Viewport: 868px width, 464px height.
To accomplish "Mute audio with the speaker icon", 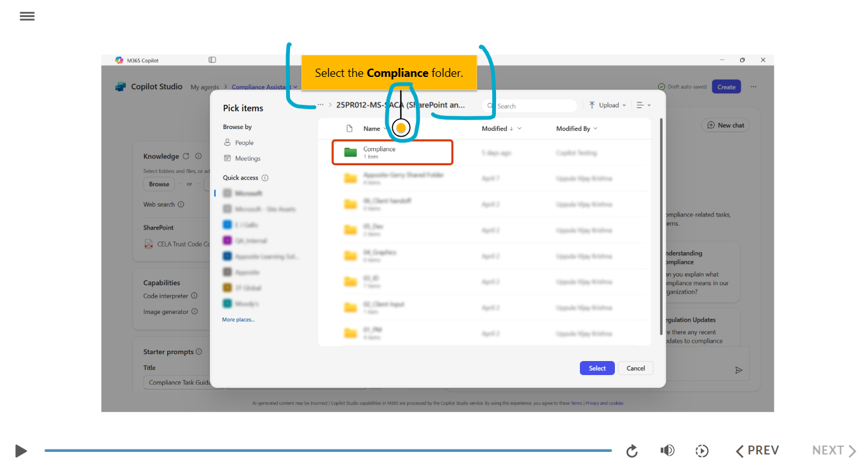I will (x=667, y=451).
